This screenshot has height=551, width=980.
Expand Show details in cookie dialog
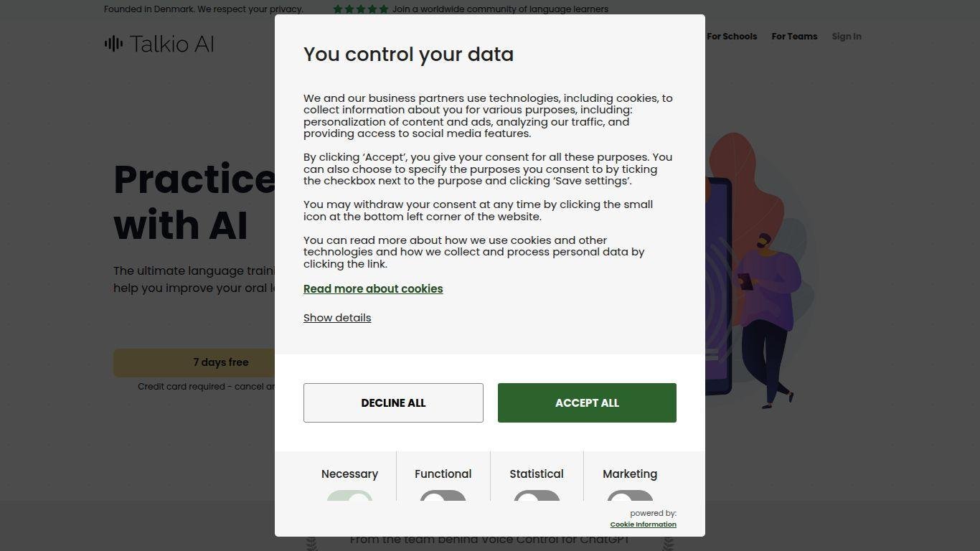point(337,318)
